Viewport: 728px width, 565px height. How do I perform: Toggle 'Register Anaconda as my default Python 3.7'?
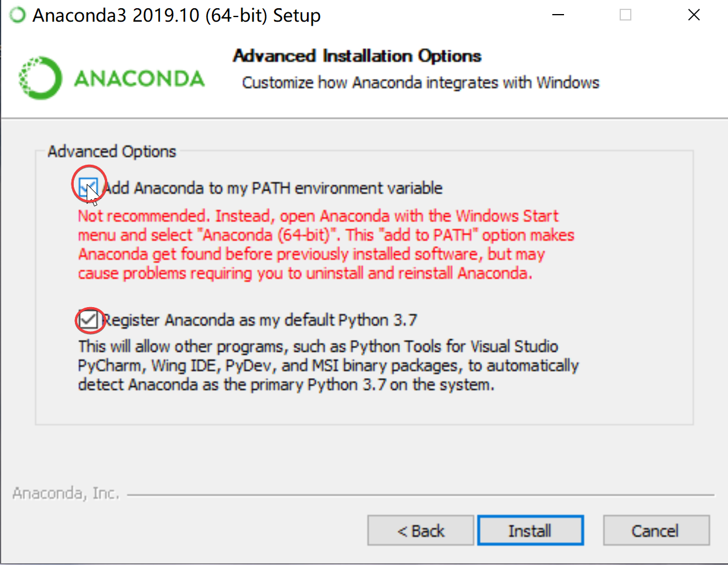(89, 320)
